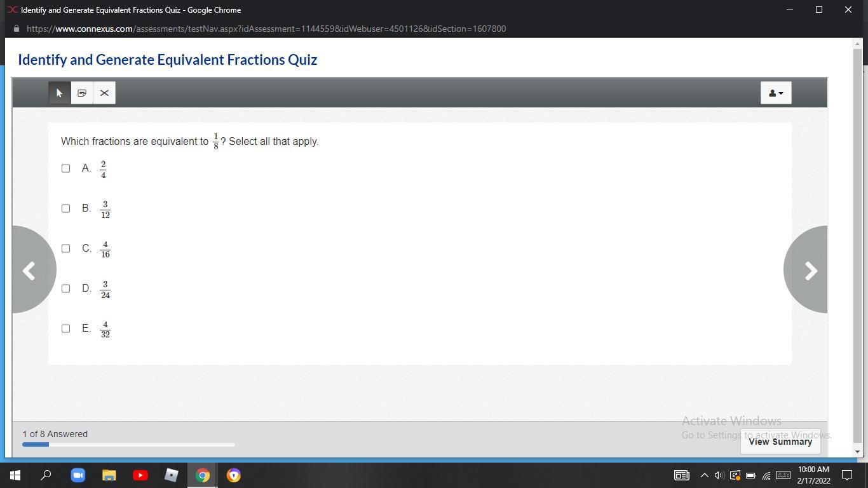Open Zoom from the taskbar
The width and height of the screenshot is (868, 488).
tap(78, 475)
